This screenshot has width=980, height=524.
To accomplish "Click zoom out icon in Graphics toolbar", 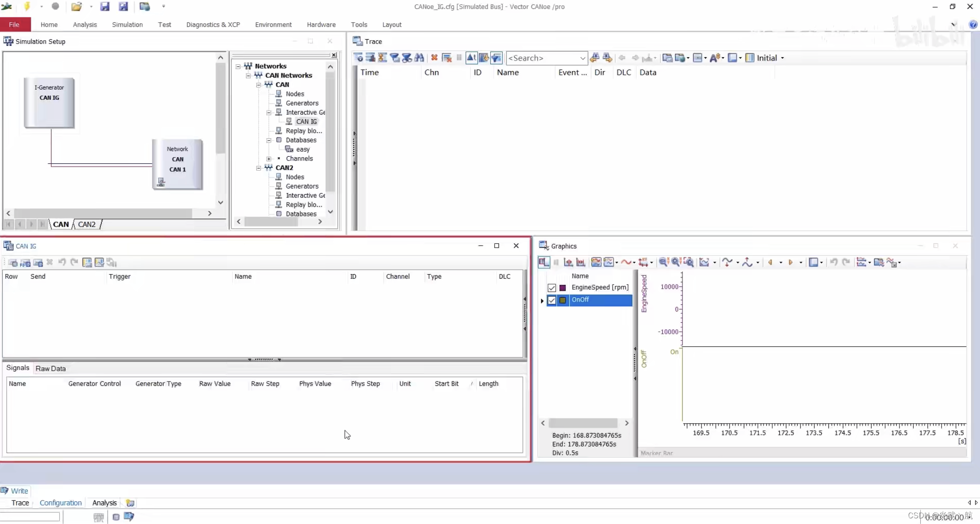I will coord(664,262).
